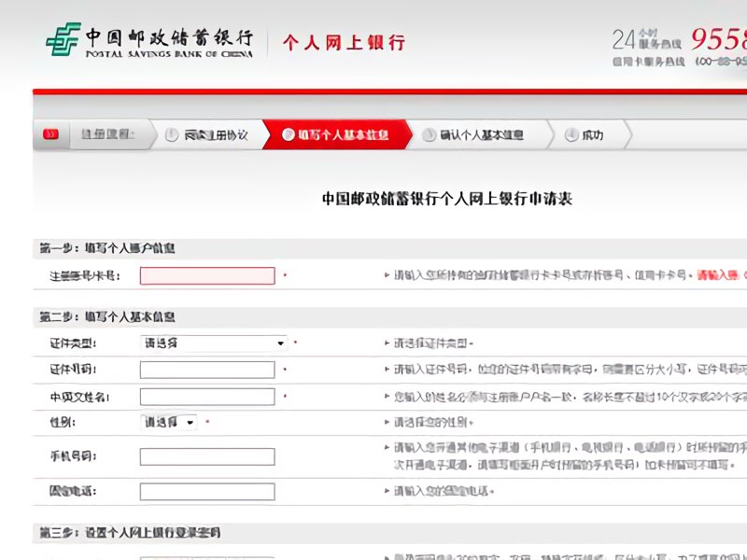Click the Postal Savings Bank logo
The width and height of the screenshot is (747, 560).
click(x=140, y=42)
